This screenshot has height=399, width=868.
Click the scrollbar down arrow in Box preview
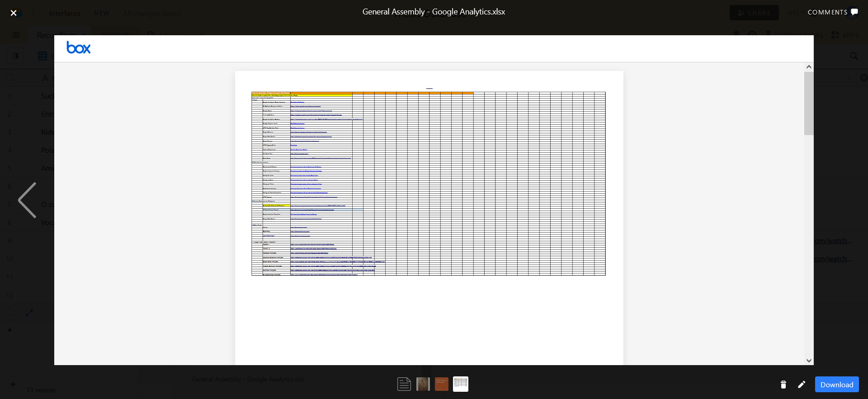809,361
